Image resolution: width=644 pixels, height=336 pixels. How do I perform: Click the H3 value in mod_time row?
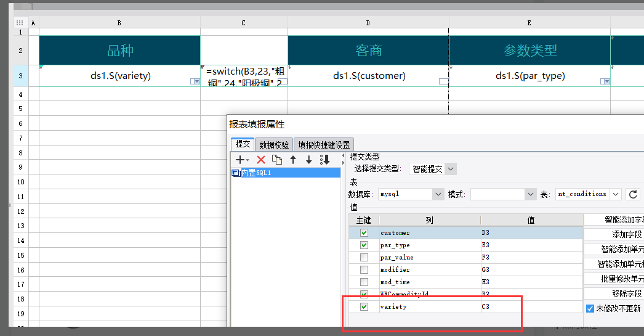point(531,282)
